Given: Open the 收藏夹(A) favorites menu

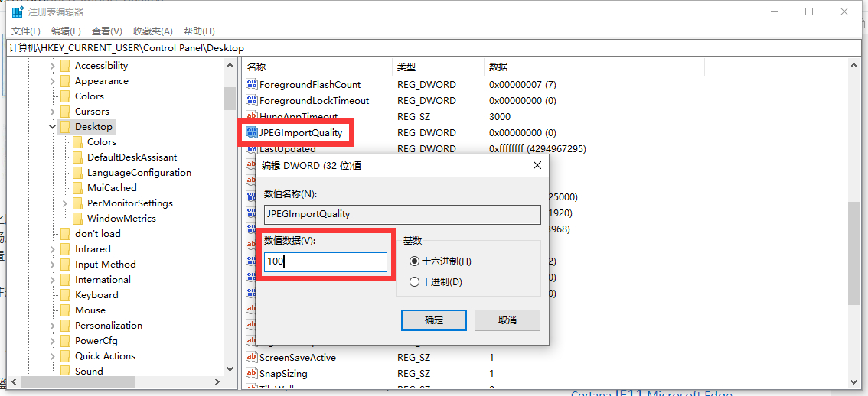Looking at the screenshot, I should coord(152,31).
